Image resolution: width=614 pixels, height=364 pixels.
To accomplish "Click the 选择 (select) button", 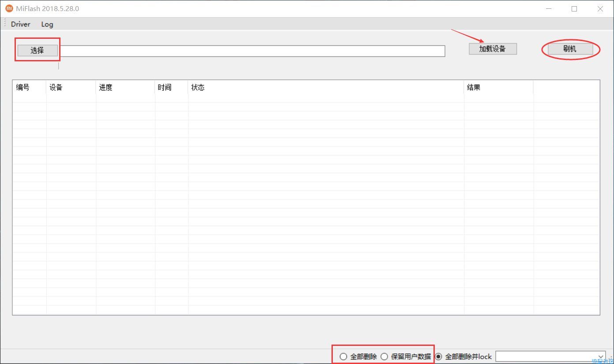I will point(38,50).
